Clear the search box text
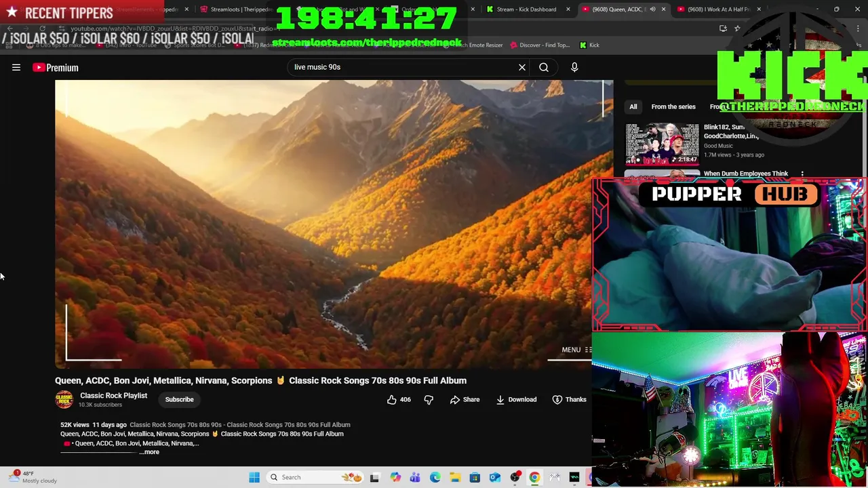The height and width of the screenshot is (488, 868). [522, 67]
